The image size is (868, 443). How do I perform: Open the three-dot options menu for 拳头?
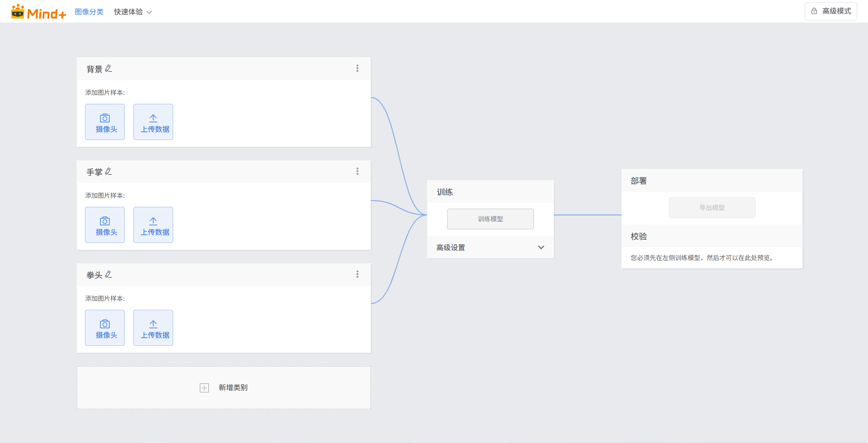[x=357, y=275]
